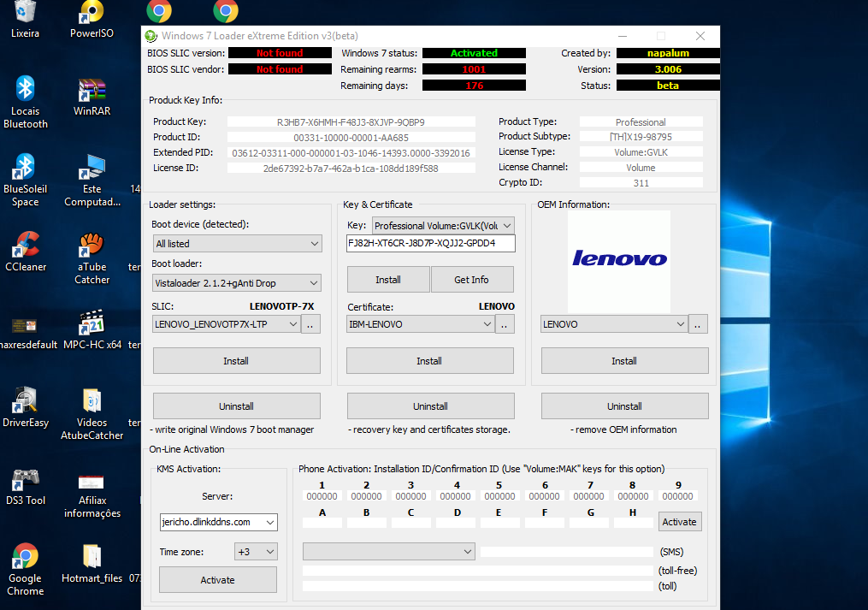Screen dimensions: 868x610
Task: Click the browse button next to Certificate dropdown
Action: (505, 324)
